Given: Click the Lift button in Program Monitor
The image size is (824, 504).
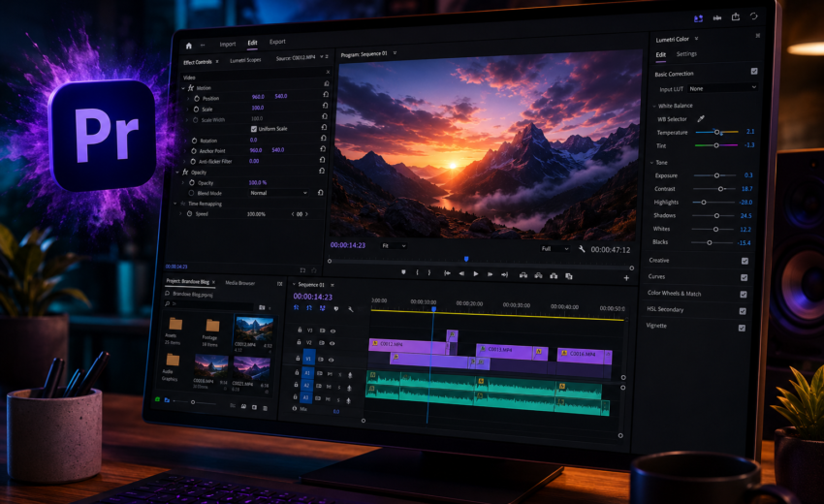Looking at the screenshot, I should click(523, 275).
